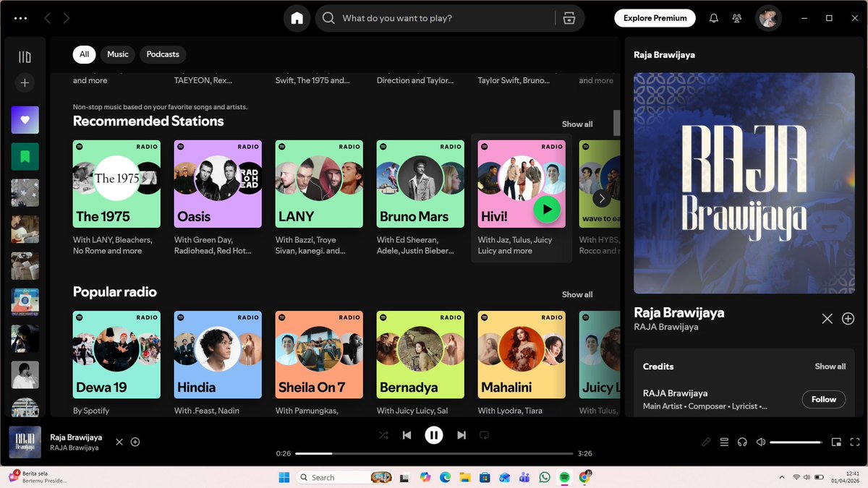The width and height of the screenshot is (868, 488).
Task: Create a playlist with the plus icon
Action: pos(25,83)
